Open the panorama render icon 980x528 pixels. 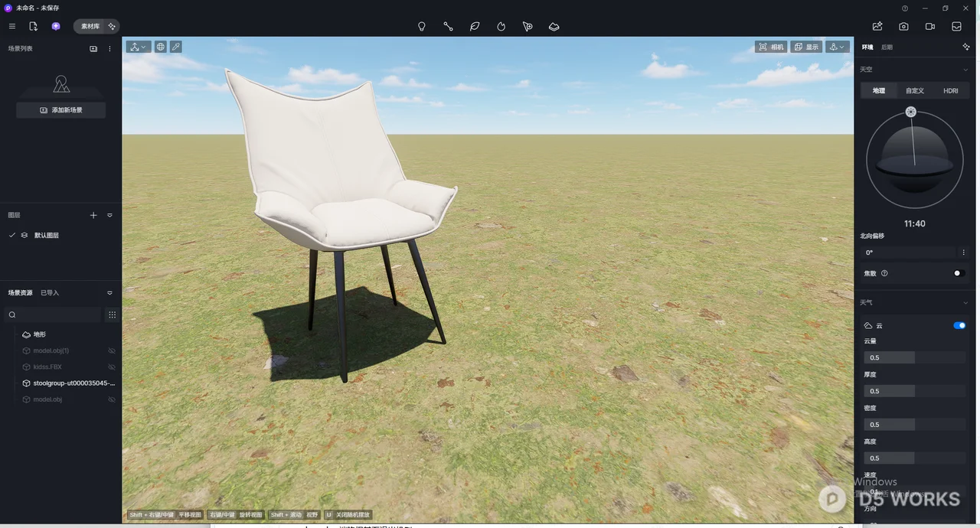[x=957, y=26]
